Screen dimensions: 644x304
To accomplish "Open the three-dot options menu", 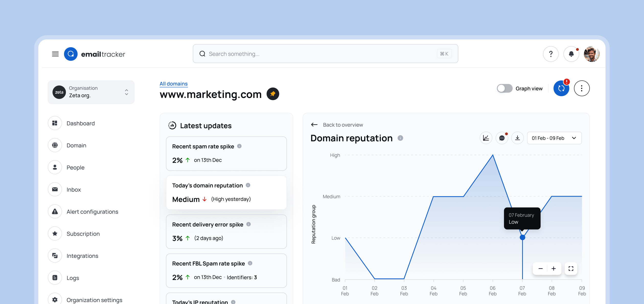I will [582, 88].
